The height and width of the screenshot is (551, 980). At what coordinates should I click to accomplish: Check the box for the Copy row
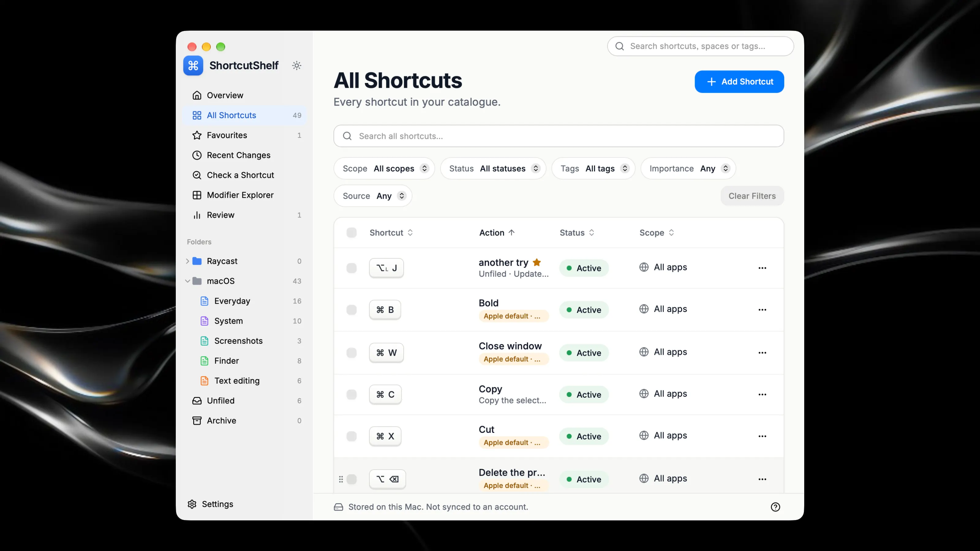(351, 394)
